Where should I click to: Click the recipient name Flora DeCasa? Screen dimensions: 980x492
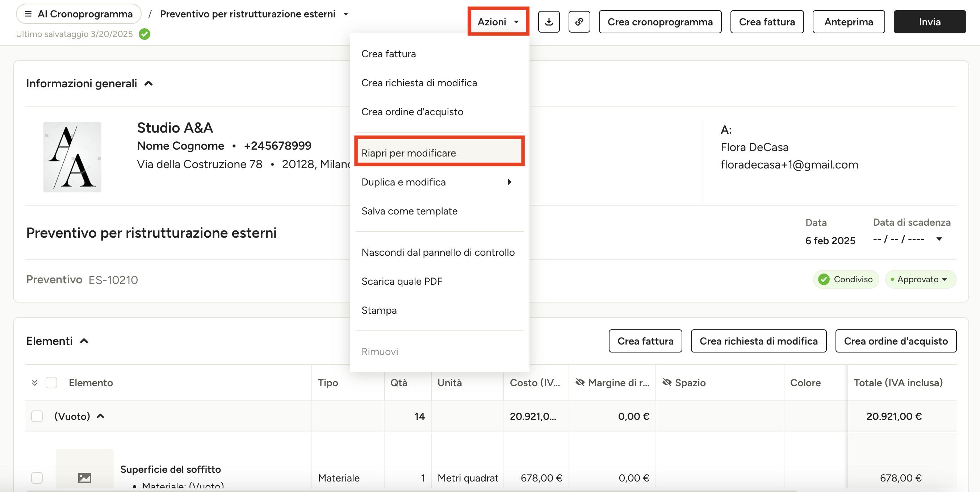pyautogui.click(x=754, y=147)
